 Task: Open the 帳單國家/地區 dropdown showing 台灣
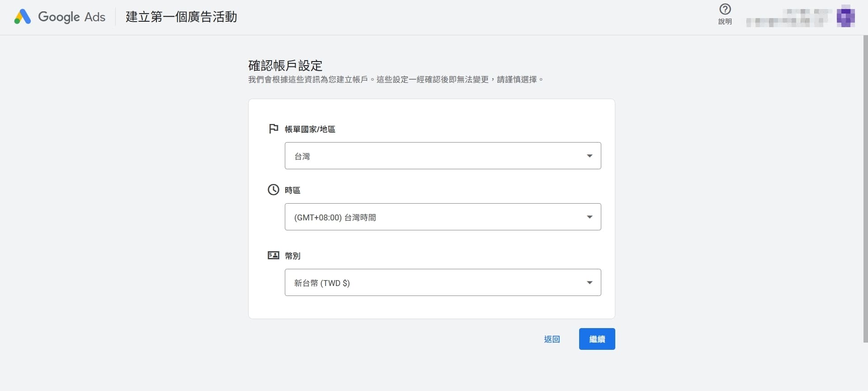(x=443, y=156)
